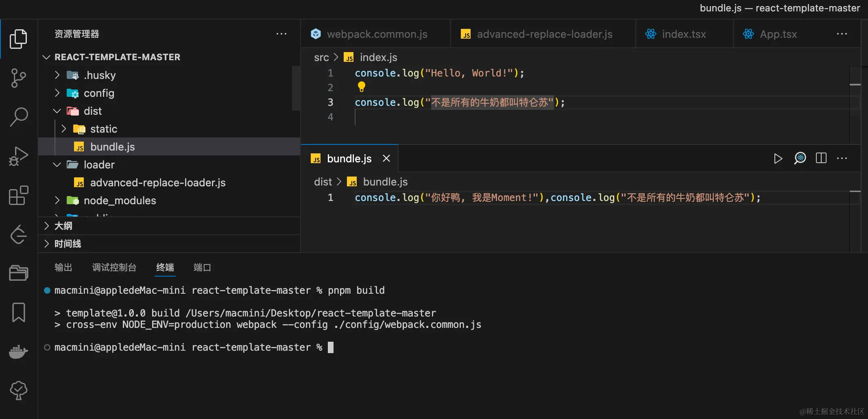
Task: Switch to the 调试控制台 panel tab
Action: click(114, 267)
